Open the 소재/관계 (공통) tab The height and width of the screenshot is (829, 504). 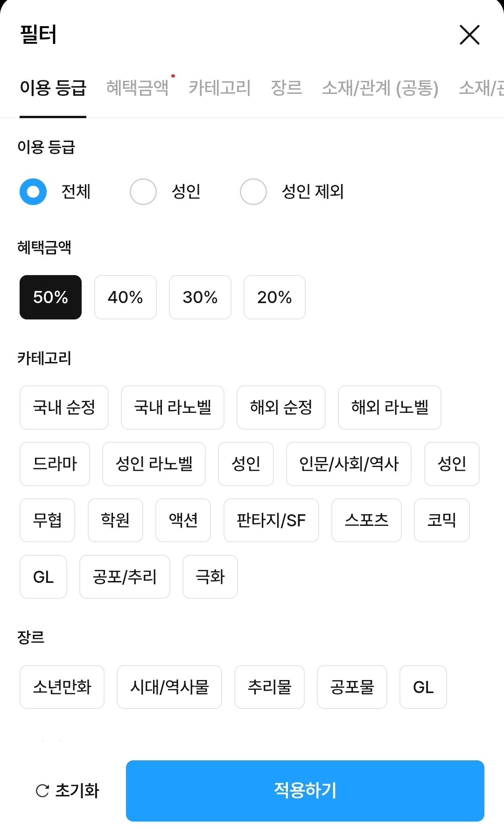point(380,88)
